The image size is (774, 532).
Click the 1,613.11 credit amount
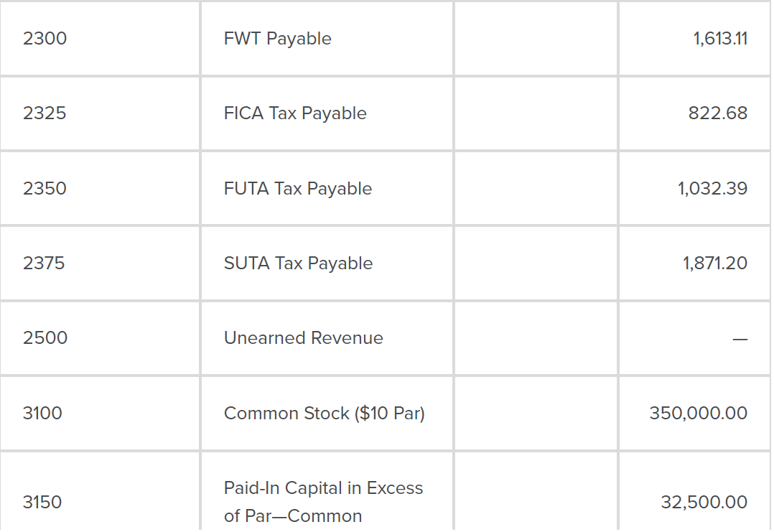pyautogui.click(x=720, y=39)
